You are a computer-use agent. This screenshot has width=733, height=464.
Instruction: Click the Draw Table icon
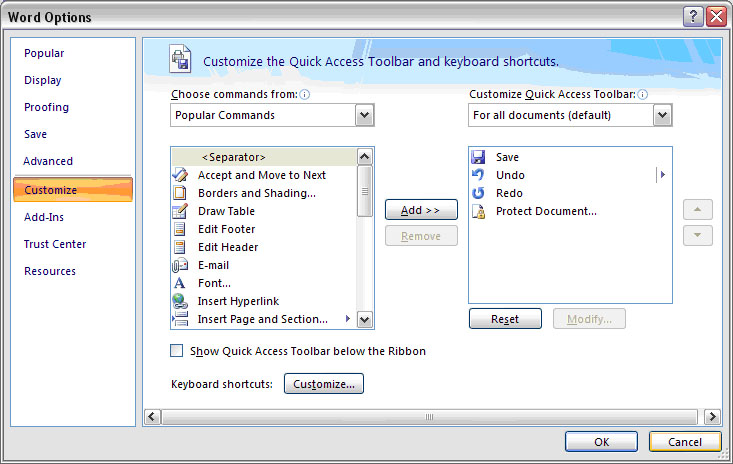(x=180, y=211)
